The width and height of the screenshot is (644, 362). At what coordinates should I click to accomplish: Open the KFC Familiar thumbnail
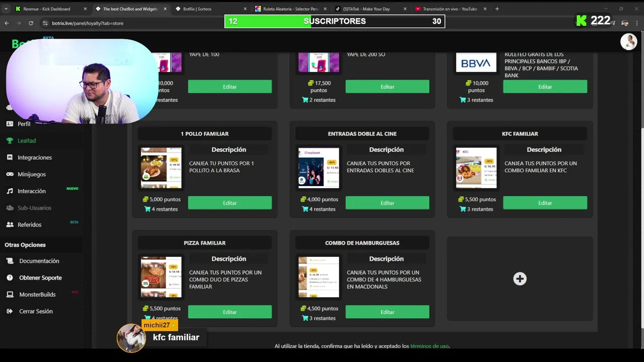click(x=476, y=168)
